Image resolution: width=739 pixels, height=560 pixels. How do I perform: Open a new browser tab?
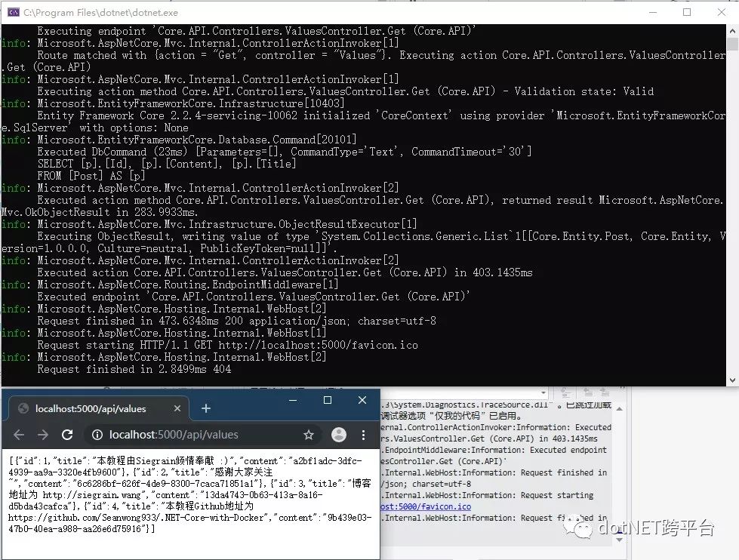coord(206,408)
